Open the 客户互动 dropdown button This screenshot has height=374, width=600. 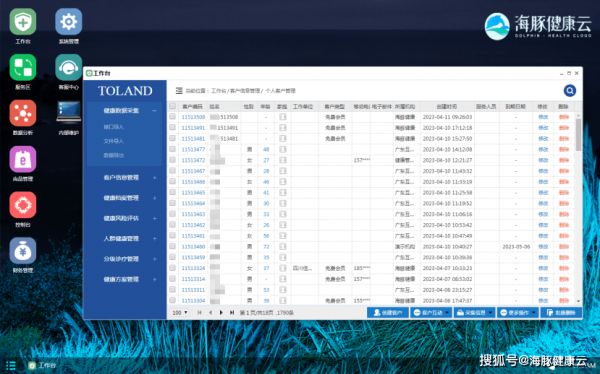pyautogui.click(x=430, y=313)
